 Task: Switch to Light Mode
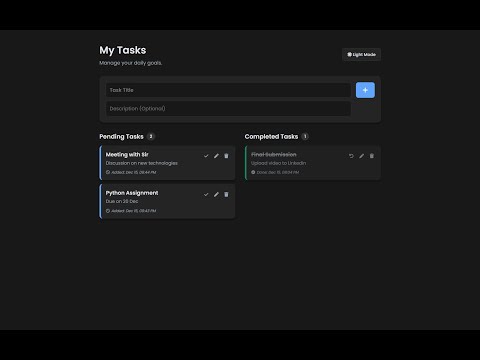pos(361,54)
